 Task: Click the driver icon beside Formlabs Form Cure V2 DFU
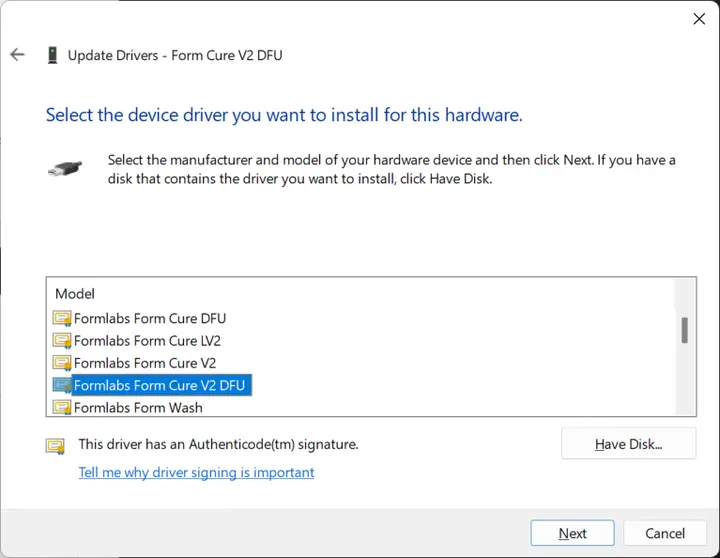pyautogui.click(x=62, y=385)
